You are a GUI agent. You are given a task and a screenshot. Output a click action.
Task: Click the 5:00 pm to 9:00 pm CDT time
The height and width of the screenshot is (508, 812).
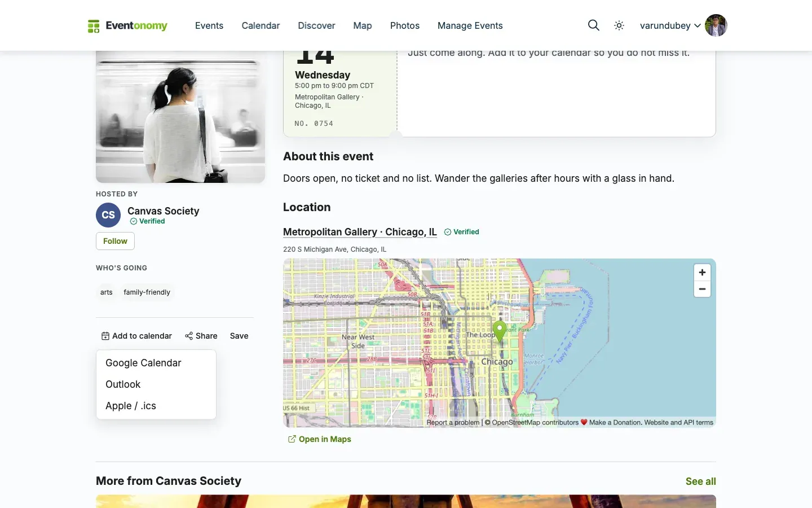(334, 86)
